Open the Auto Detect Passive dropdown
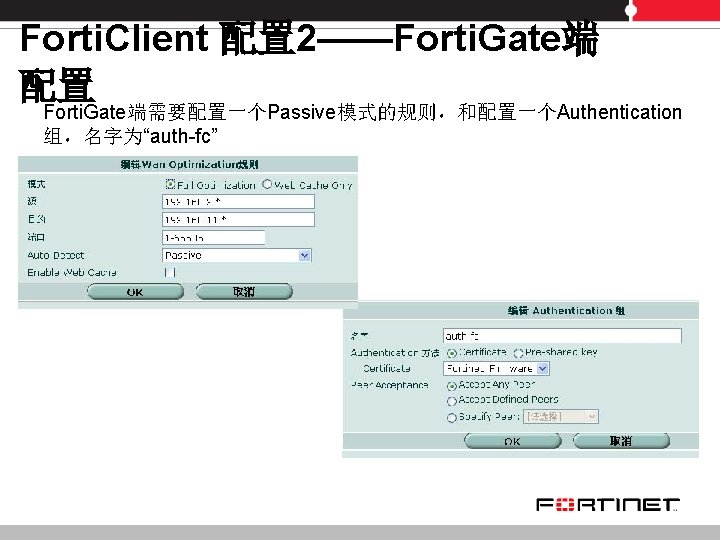Image resolution: width=720 pixels, height=540 pixels. (x=237, y=255)
